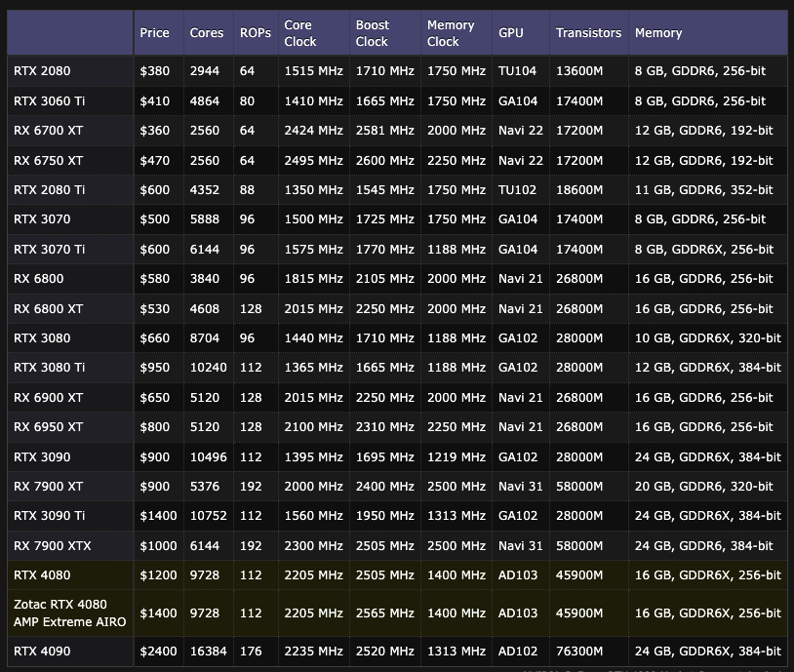Click the GPU column header
Viewport: 794px width, 672px height.
510,33
